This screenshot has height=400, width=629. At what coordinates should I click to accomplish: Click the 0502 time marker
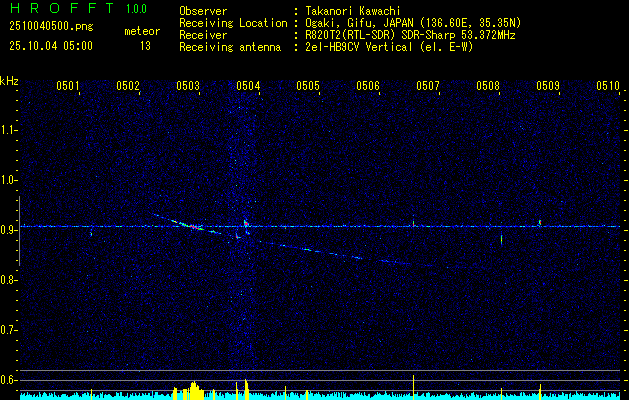128,86
